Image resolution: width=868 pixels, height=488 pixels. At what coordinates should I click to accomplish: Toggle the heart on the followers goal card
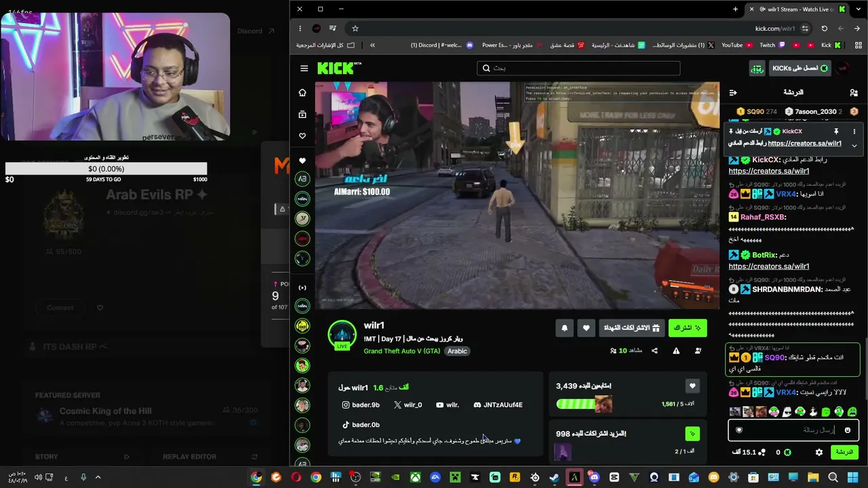(x=692, y=386)
